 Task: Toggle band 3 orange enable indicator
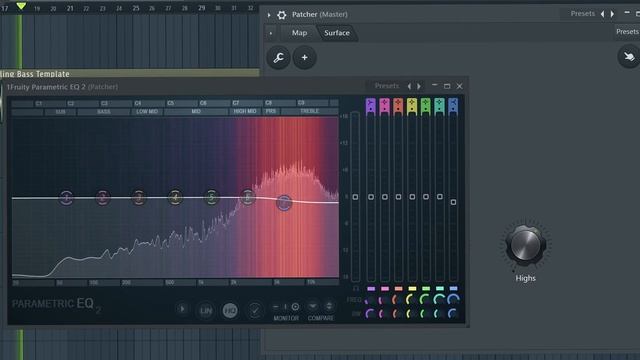[398, 289]
